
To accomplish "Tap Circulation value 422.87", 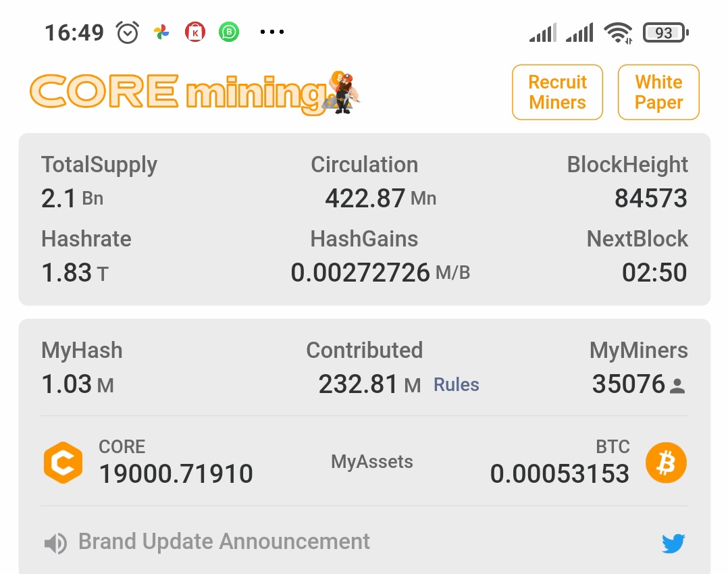I will coord(365,199).
